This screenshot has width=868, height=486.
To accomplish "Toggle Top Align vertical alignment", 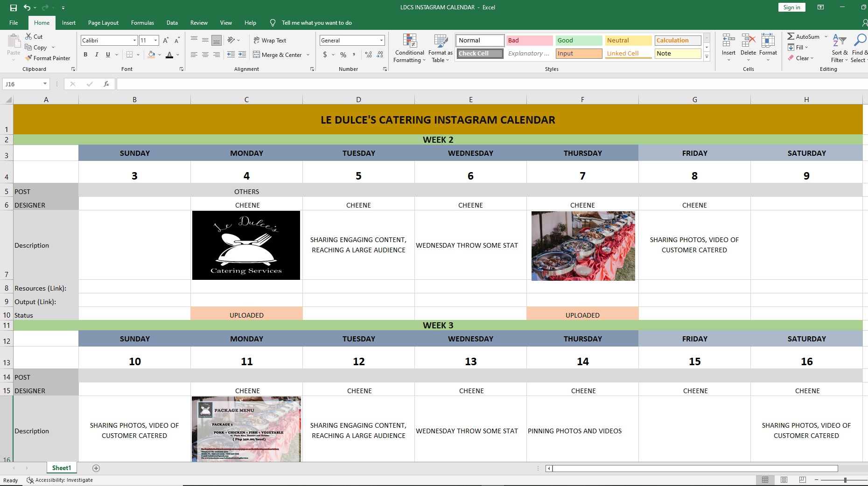I will point(194,40).
